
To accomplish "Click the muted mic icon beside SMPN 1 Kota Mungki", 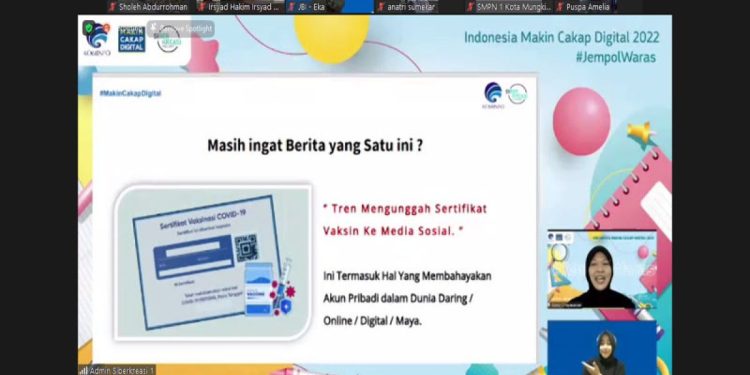I will (x=471, y=7).
